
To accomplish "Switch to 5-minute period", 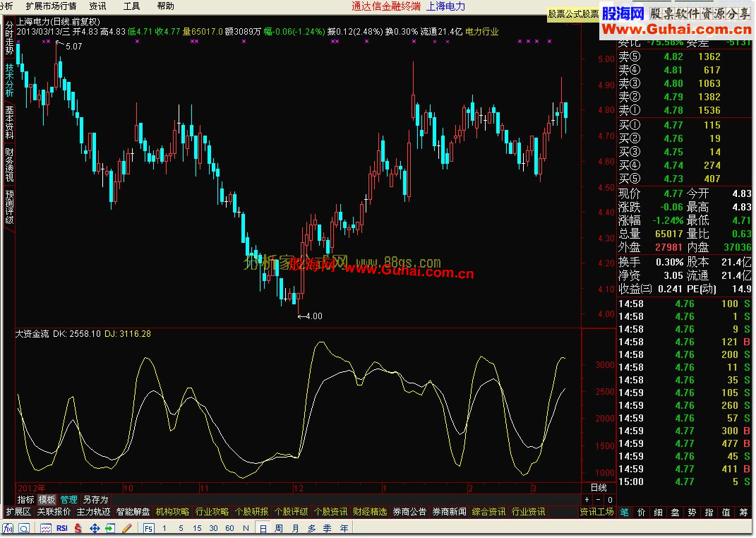I will tap(181, 528).
